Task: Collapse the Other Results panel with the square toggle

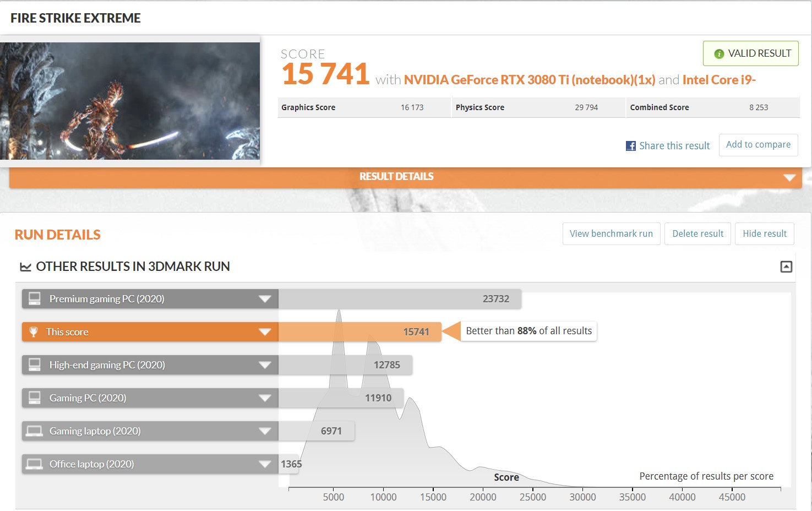Action: tap(786, 267)
